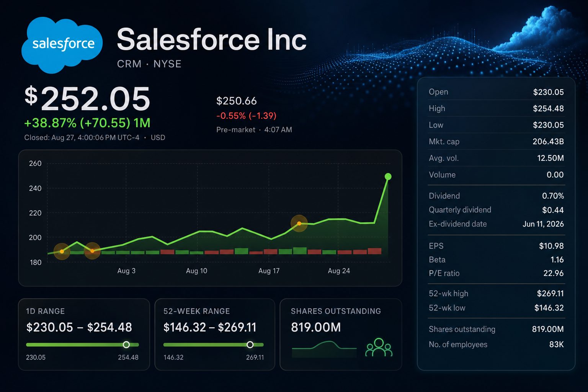The width and height of the screenshot is (588, 392).
Task: Click the large 819.00M figure in the card
Action: click(316, 327)
